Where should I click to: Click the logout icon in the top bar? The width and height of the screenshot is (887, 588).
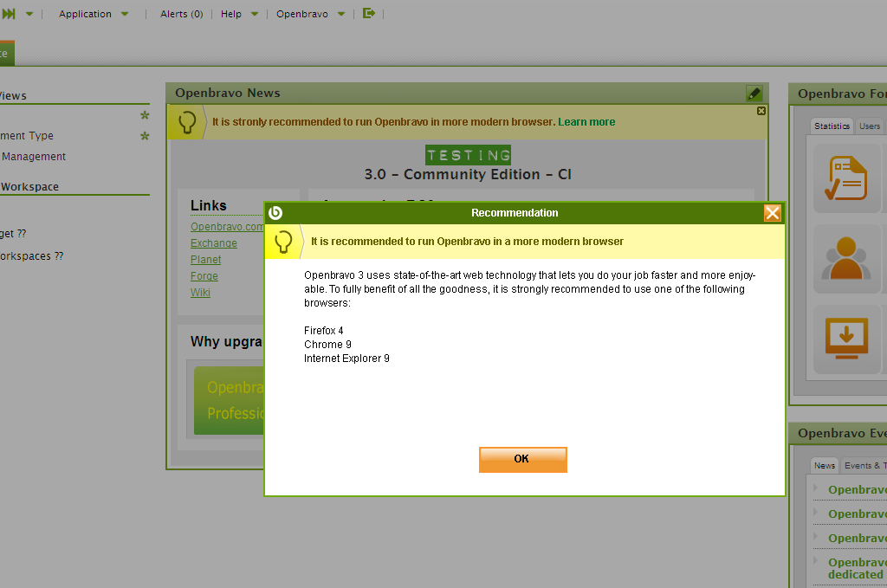tap(369, 13)
